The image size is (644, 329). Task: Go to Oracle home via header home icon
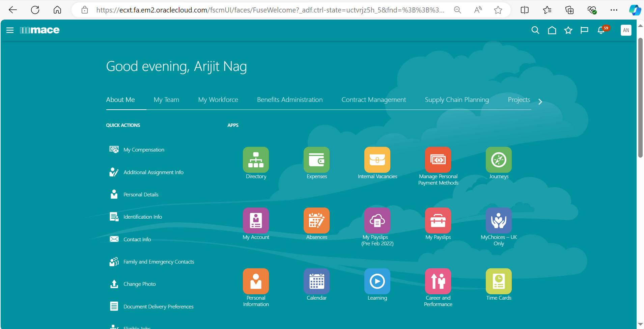[552, 30]
